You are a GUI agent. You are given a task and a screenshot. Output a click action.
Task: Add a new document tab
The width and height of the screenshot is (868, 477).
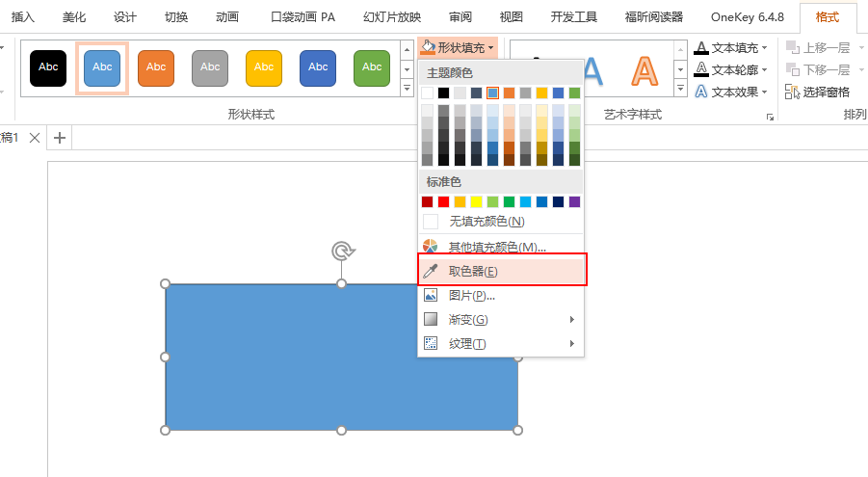pyautogui.click(x=60, y=138)
